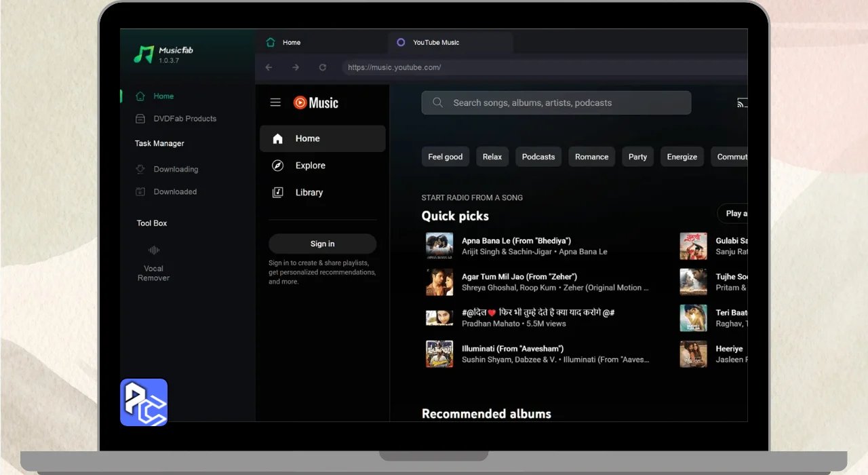Click the DVDFab Products box icon
This screenshot has width=868, height=475.
[140, 119]
